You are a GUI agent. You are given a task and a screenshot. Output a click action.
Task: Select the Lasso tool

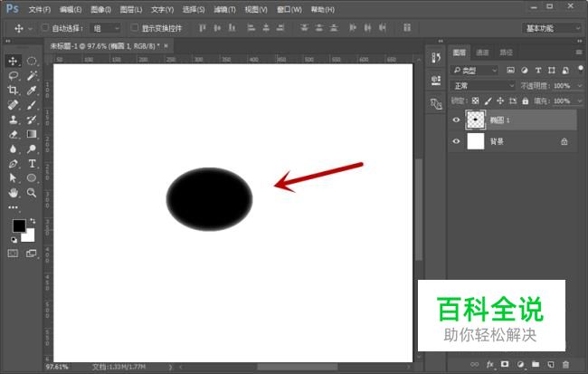(14, 76)
